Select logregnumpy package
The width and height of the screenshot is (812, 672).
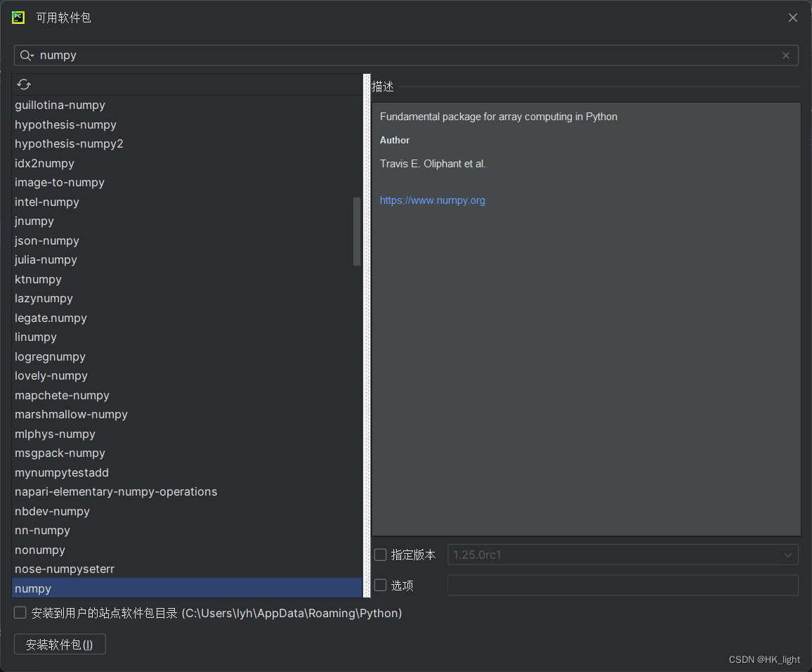(187, 357)
